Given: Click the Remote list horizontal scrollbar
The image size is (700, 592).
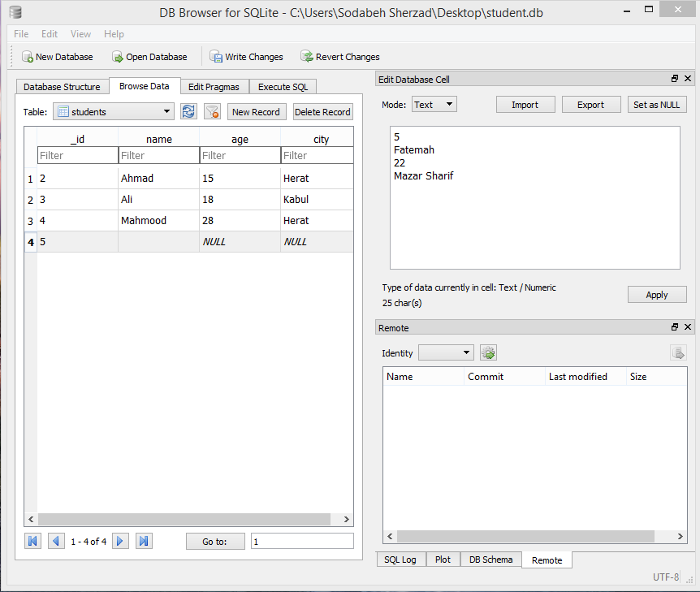Looking at the screenshot, I should pos(525,536).
